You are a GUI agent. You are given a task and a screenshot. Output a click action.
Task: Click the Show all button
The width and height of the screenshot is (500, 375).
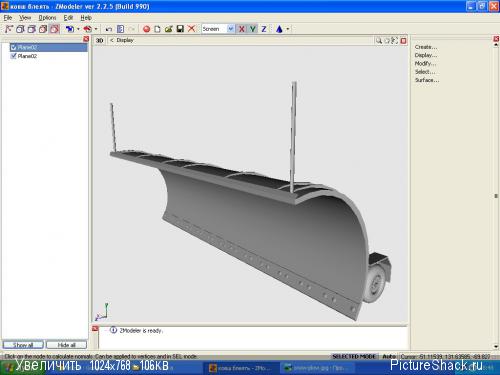23,345
